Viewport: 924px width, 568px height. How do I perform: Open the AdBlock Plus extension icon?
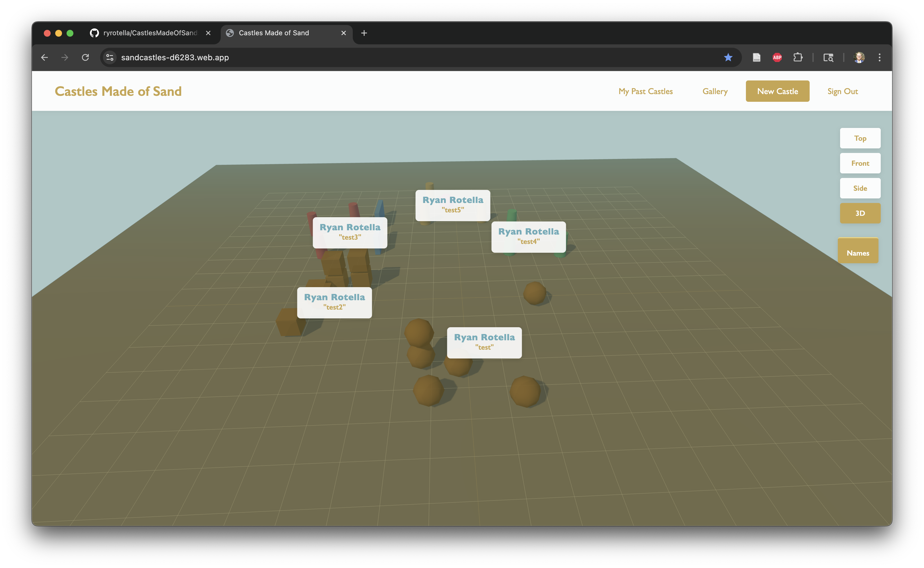click(x=777, y=57)
